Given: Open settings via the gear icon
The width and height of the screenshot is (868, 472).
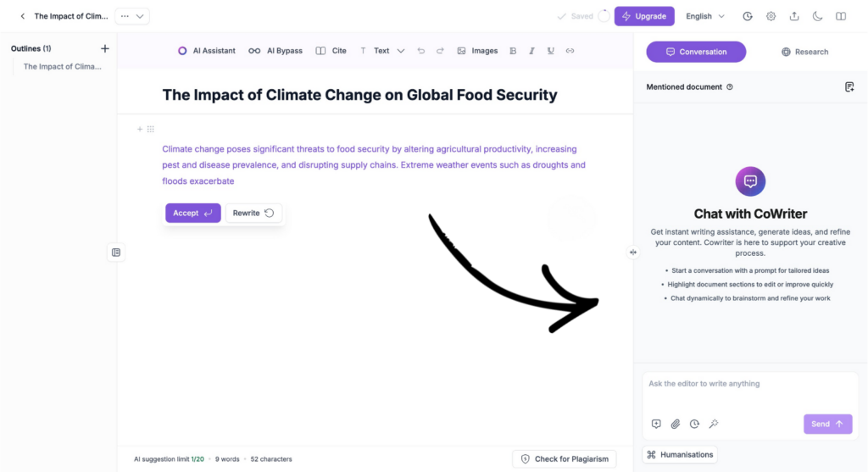Looking at the screenshot, I should pyautogui.click(x=771, y=16).
